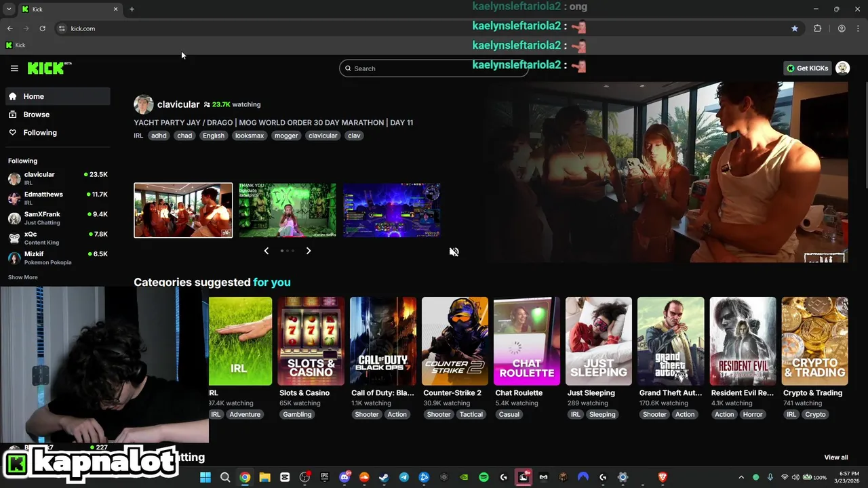Open Brave browser from taskbar
This screenshot has width=868, height=488.
click(x=663, y=477)
